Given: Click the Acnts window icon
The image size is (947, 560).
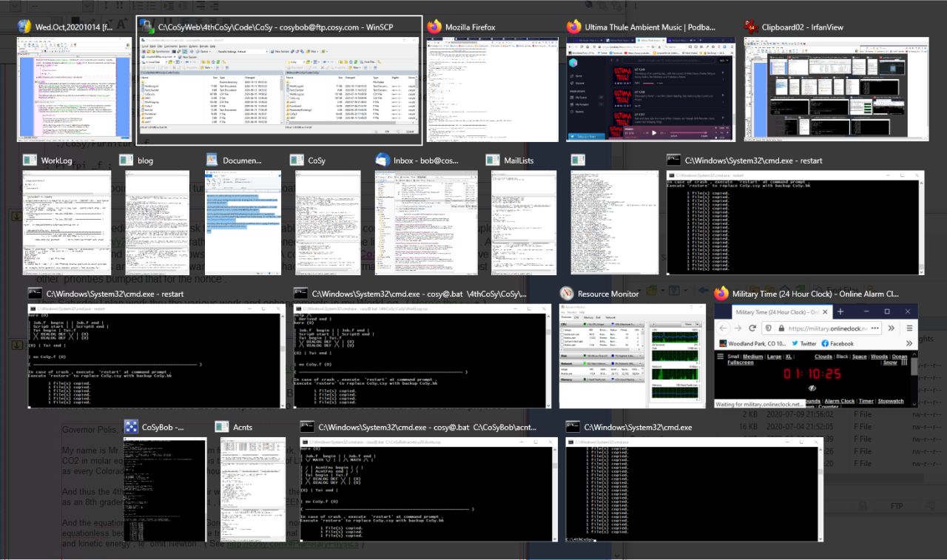Looking at the screenshot, I should point(221,427).
